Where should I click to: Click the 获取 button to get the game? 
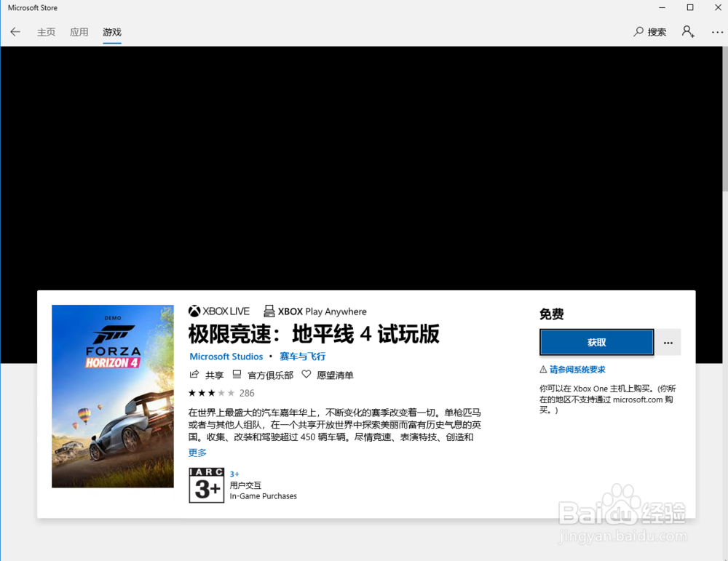[596, 342]
